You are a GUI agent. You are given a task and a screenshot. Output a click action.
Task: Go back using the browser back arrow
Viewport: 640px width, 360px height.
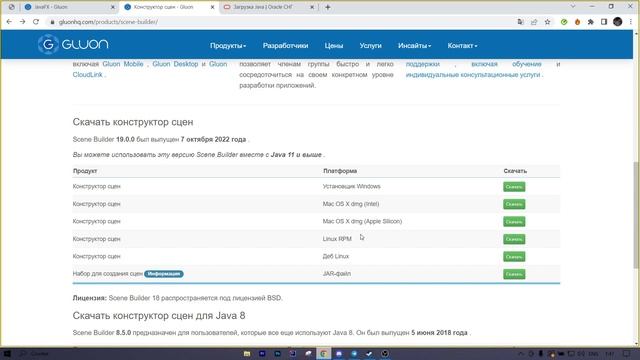coord(9,22)
